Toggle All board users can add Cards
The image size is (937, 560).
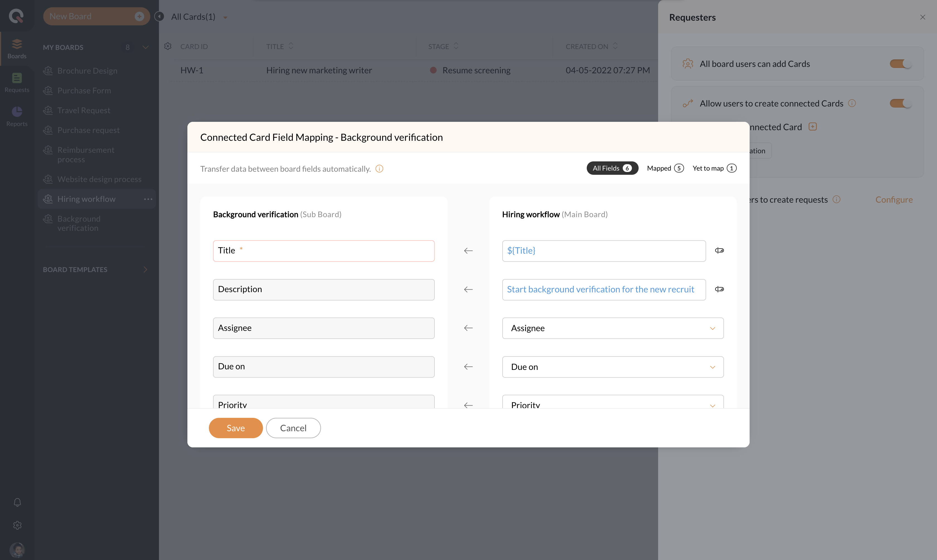pos(901,64)
